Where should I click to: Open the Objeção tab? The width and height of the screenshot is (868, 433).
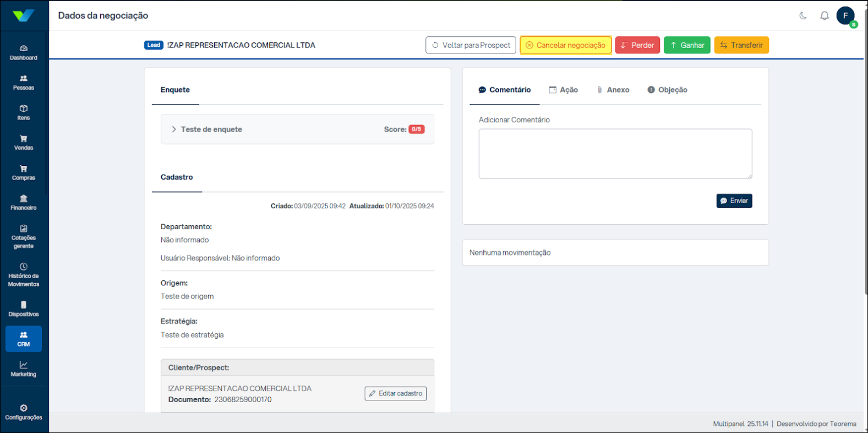coord(667,90)
